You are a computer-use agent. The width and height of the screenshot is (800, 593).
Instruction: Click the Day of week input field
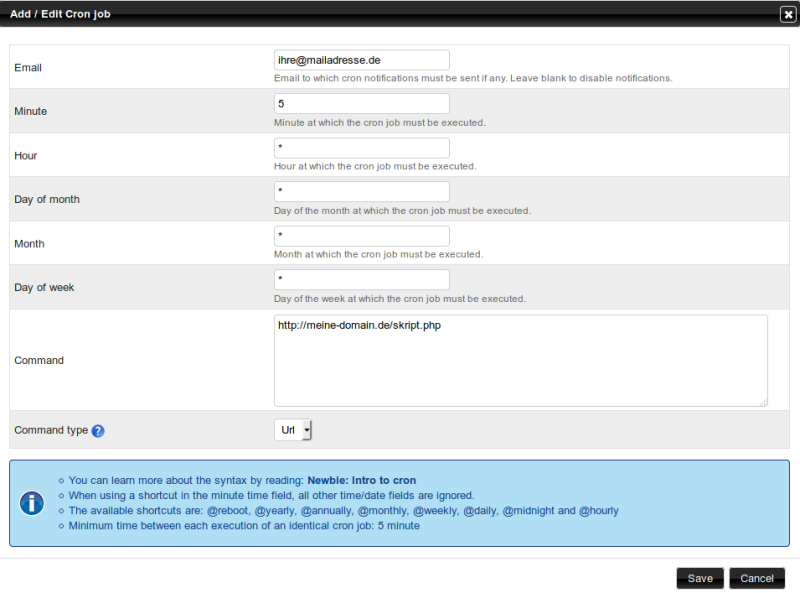click(x=361, y=279)
